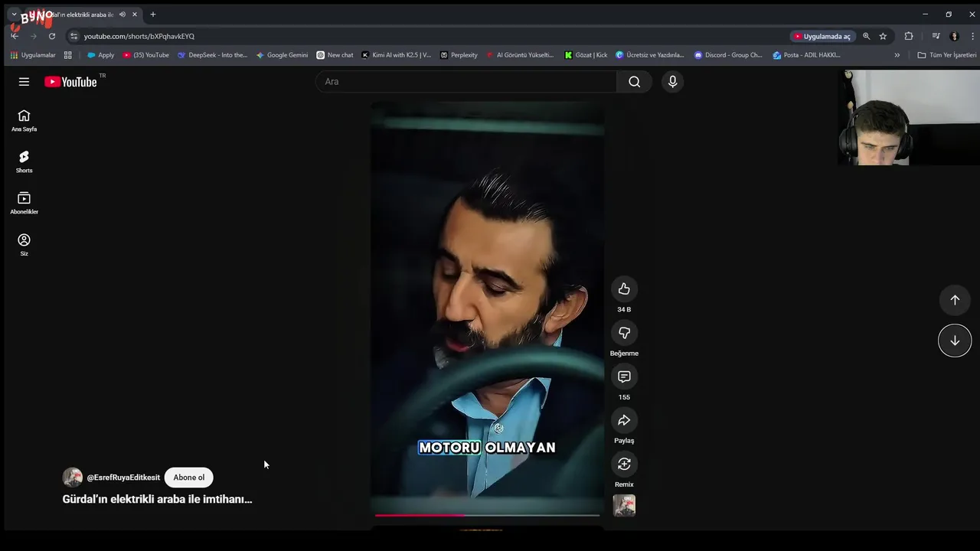This screenshot has width=980, height=551.
Task: Seek on the short's red progress bar
Action: (x=487, y=515)
